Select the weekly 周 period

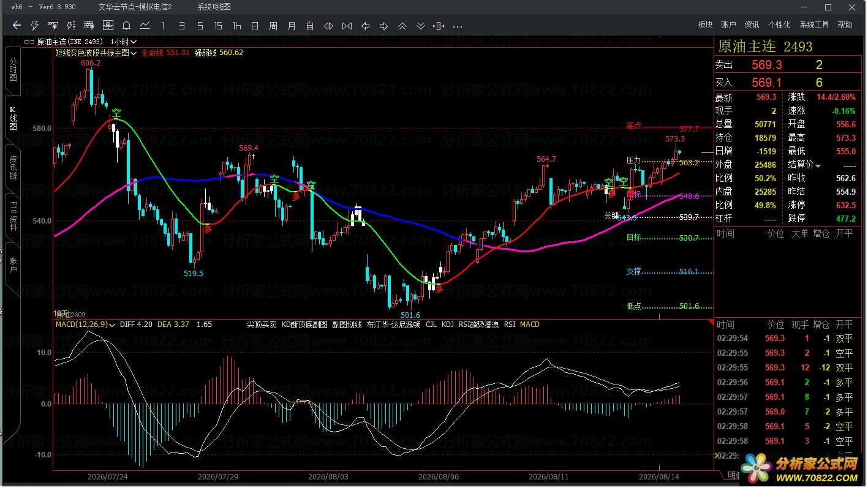click(x=273, y=26)
